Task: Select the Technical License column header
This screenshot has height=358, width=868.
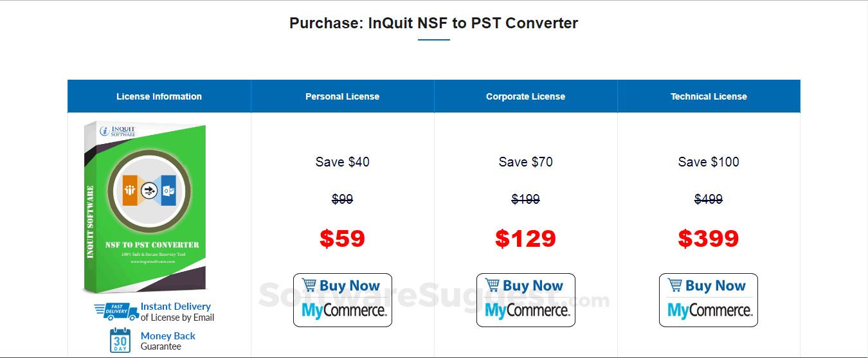Action: click(x=709, y=96)
